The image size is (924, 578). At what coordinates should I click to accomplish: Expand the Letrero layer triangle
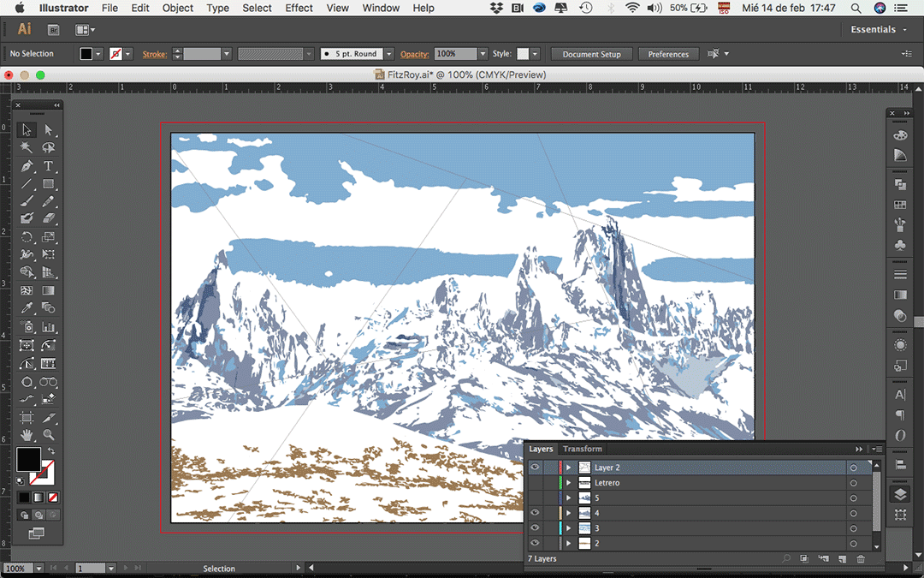tap(569, 482)
